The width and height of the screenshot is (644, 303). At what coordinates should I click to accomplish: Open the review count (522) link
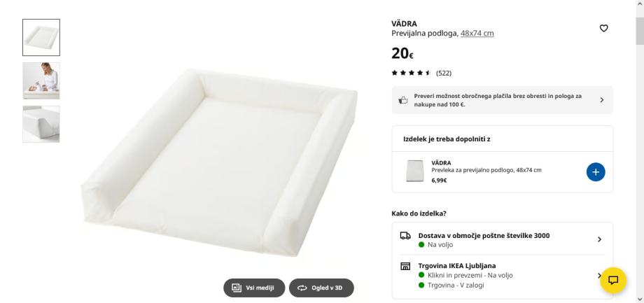click(444, 72)
